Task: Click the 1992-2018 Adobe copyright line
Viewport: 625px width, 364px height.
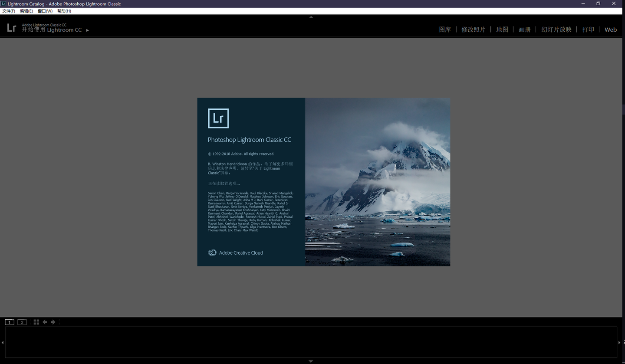Action: click(x=241, y=154)
